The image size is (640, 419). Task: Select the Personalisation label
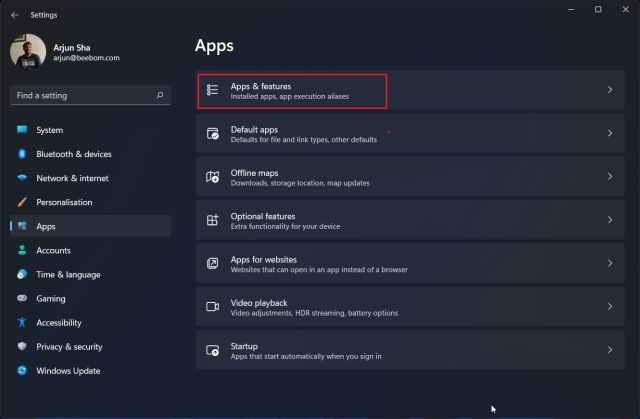pyautogui.click(x=64, y=202)
